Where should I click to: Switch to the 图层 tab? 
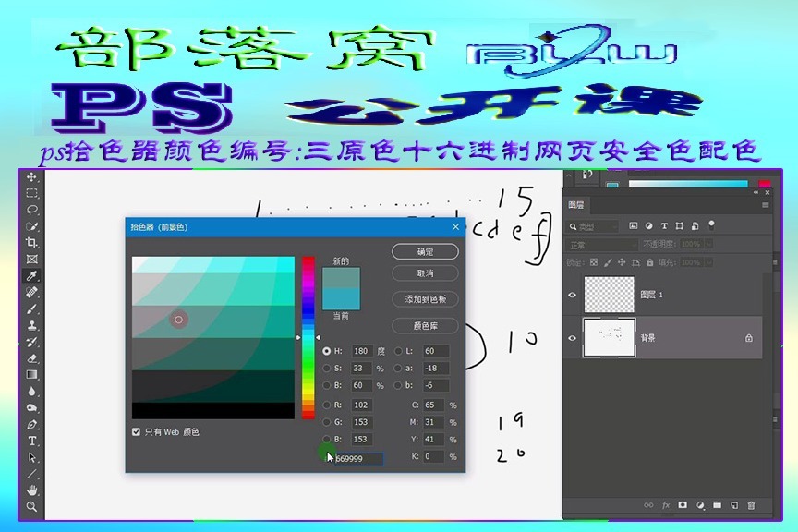pos(576,205)
